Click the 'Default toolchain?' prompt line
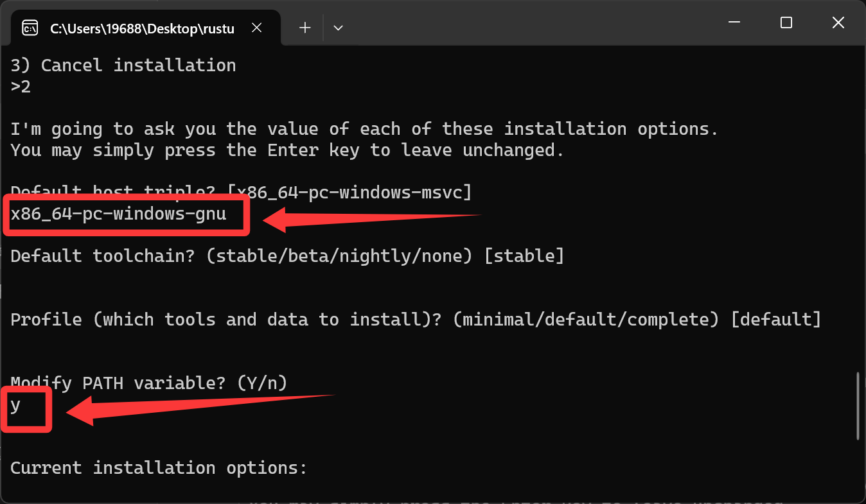The width and height of the screenshot is (866, 504). click(x=287, y=256)
